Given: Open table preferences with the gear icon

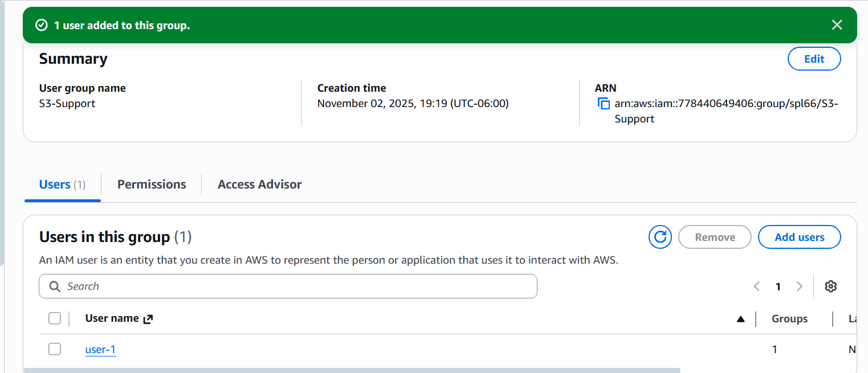Looking at the screenshot, I should pyautogui.click(x=830, y=286).
